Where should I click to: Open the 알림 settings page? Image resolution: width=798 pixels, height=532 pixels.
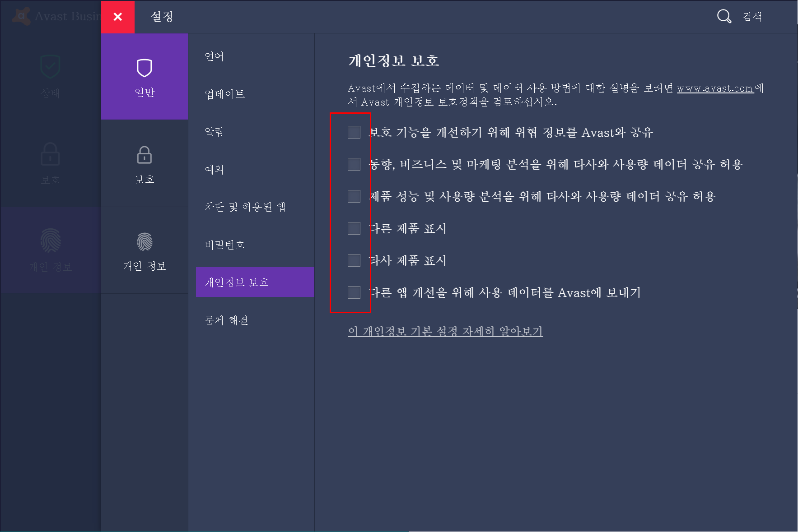214,132
